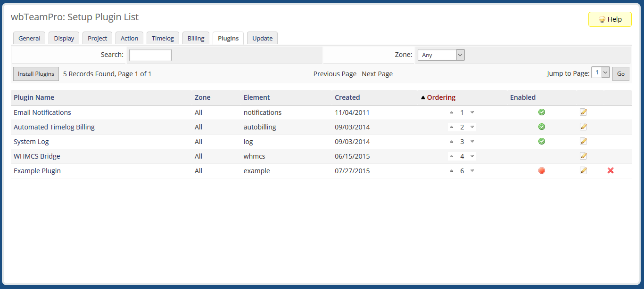Screen dimensions: 644x289
Task: Open the Help button
Action: [610, 19]
